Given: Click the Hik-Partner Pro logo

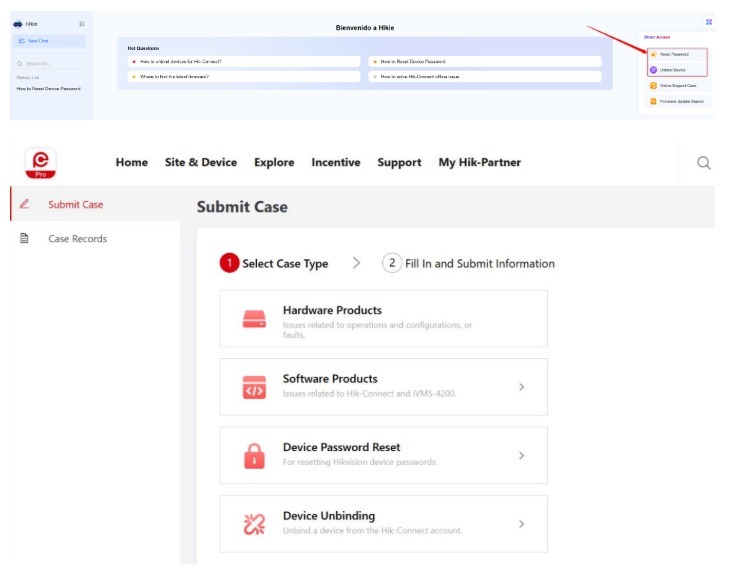Looking at the screenshot, I should point(41,165).
